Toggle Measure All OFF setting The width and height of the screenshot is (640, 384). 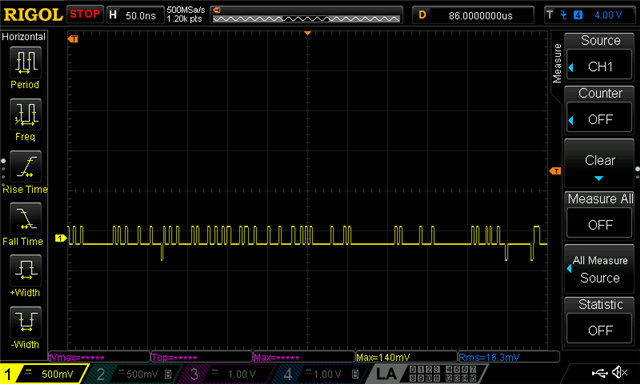[599, 225]
